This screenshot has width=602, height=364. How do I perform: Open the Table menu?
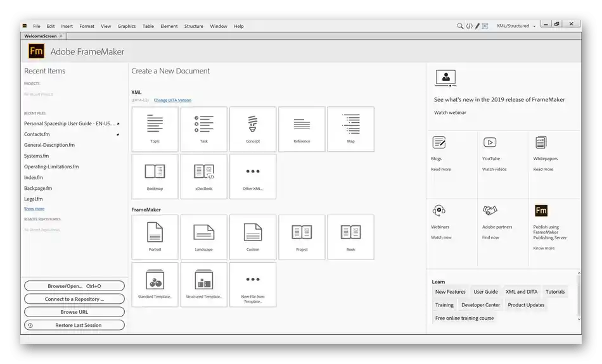148,26
